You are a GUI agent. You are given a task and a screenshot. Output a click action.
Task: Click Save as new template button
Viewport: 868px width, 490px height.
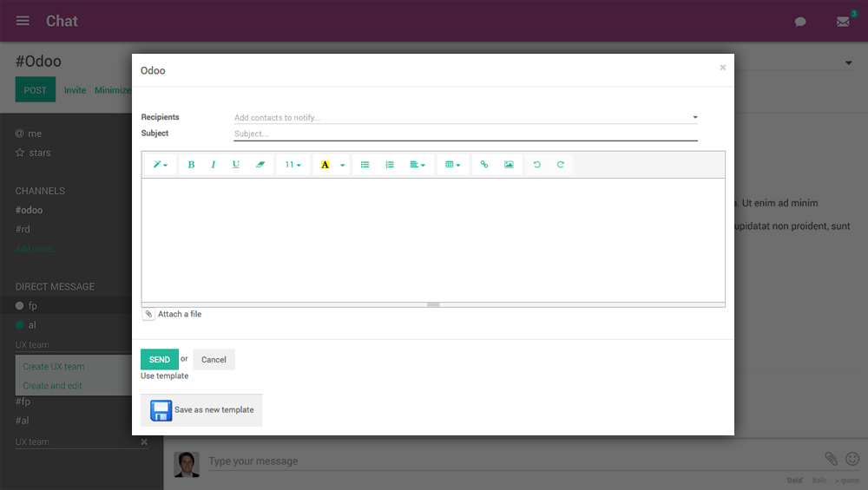(201, 410)
